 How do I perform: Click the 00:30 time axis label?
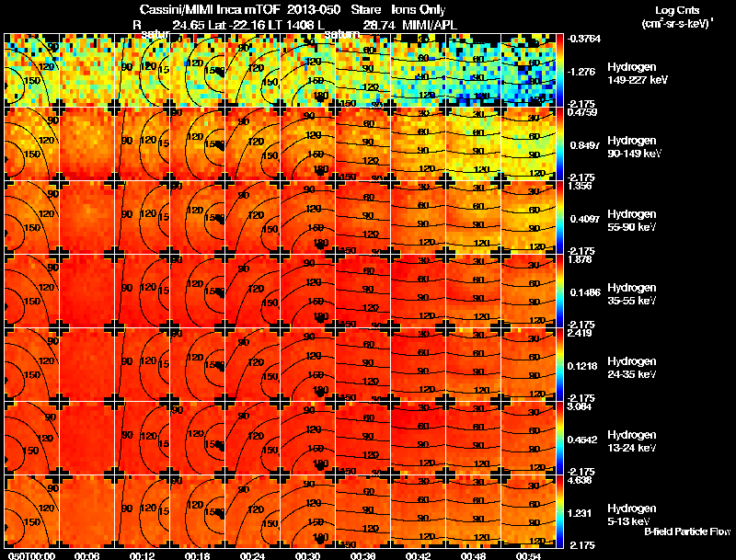pyautogui.click(x=308, y=556)
